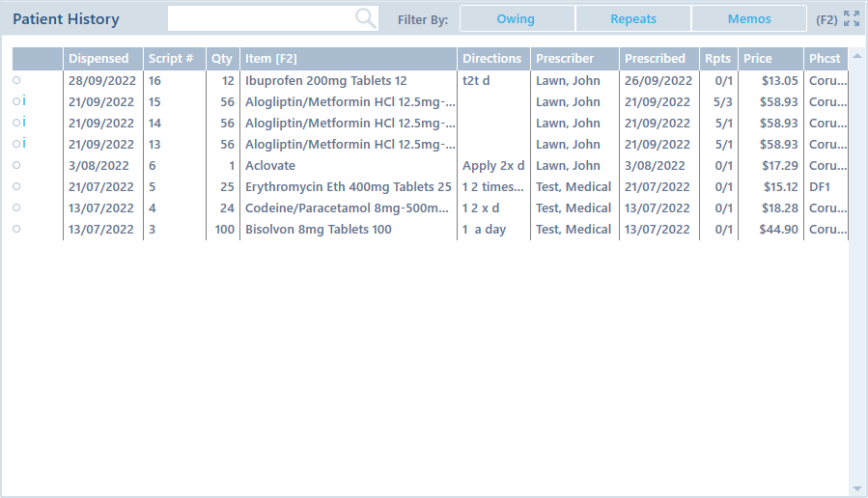Toggle the Repeats filter
Viewport: 868px width, 498px height.
click(x=633, y=19)
